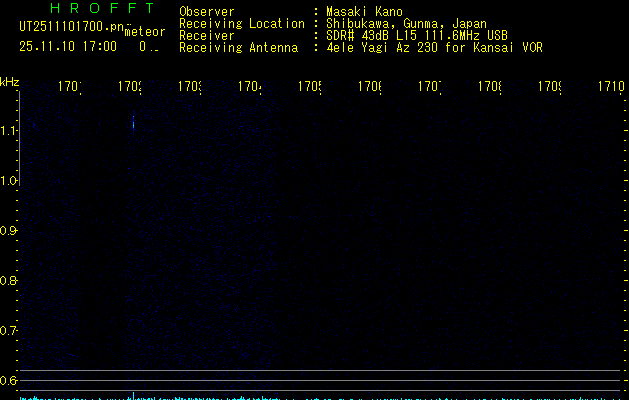Image resolution: width=629 pixels, height=400 pixels.
Task: Select the receiver value SDR# 43dB L15 111.6MHz USB
Action: pos(417,36)
